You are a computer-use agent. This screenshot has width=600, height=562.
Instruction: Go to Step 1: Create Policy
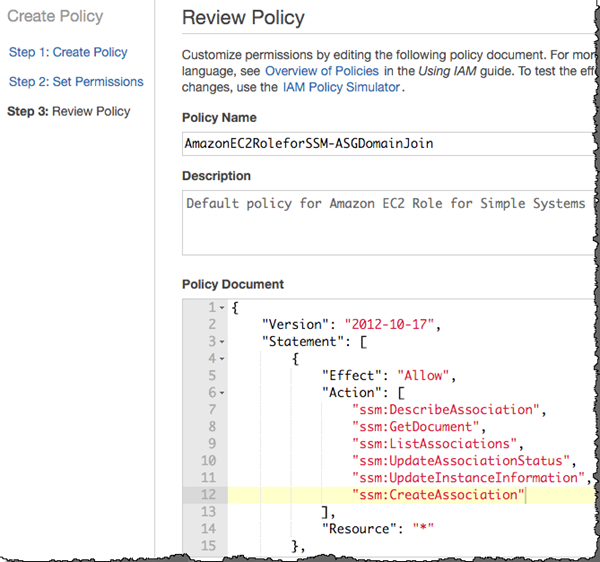pyautogui.click(x=68, y=52)
